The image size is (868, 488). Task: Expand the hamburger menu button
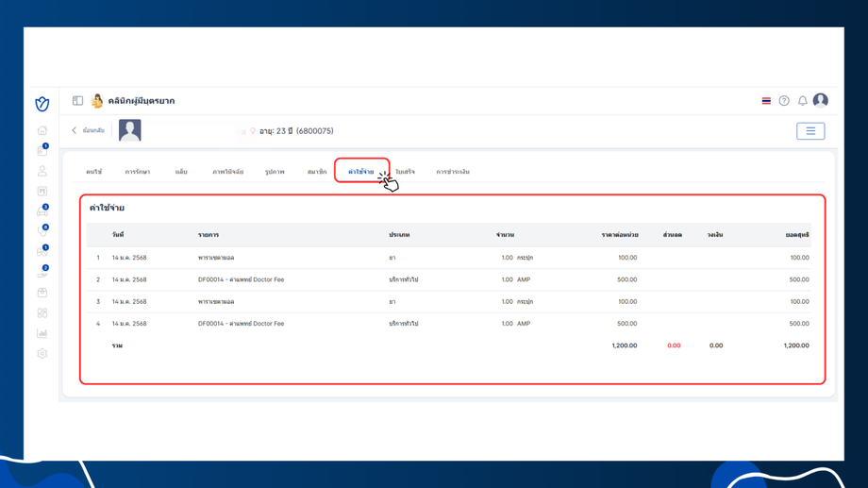click(x=810, y=131)
